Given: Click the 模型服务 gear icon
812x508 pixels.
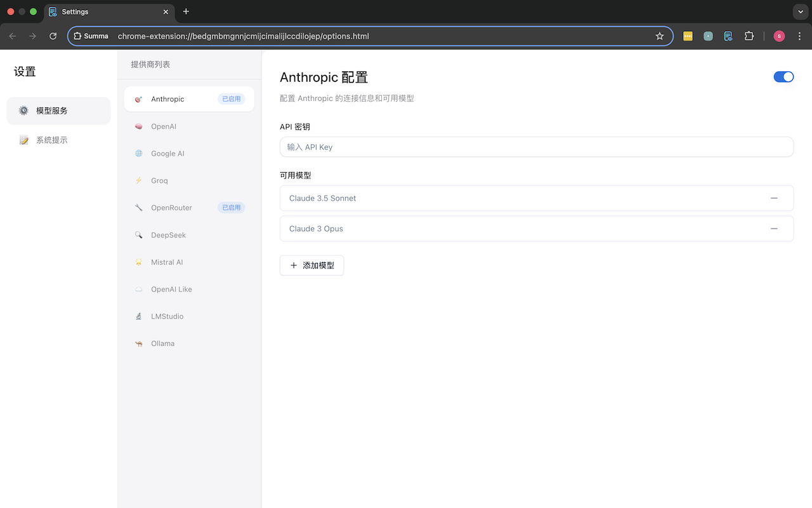Looking at the screenshot, I should point(23,110).
